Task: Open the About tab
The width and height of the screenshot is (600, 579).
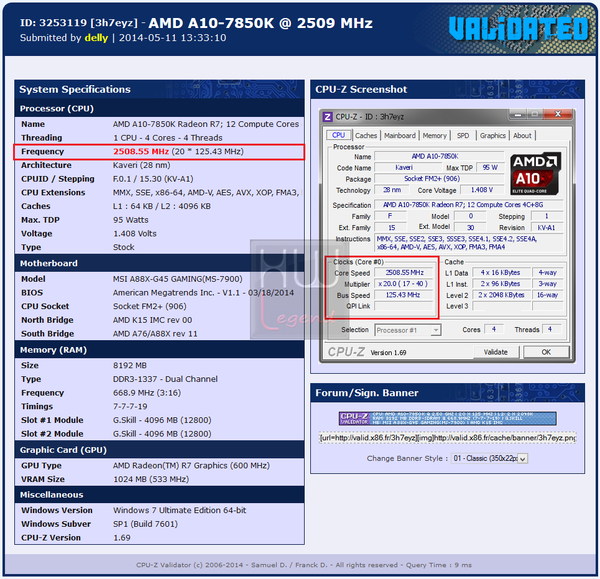Action: pyautogui.click(x=522, y=135)
